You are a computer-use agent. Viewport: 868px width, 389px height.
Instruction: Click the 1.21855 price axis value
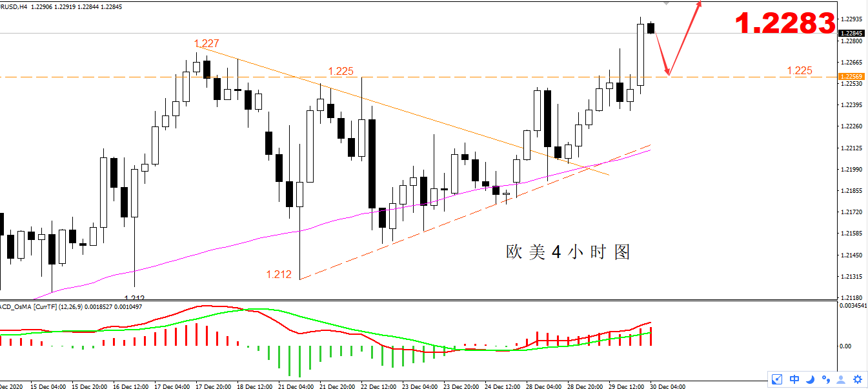(x=853, y=191)
